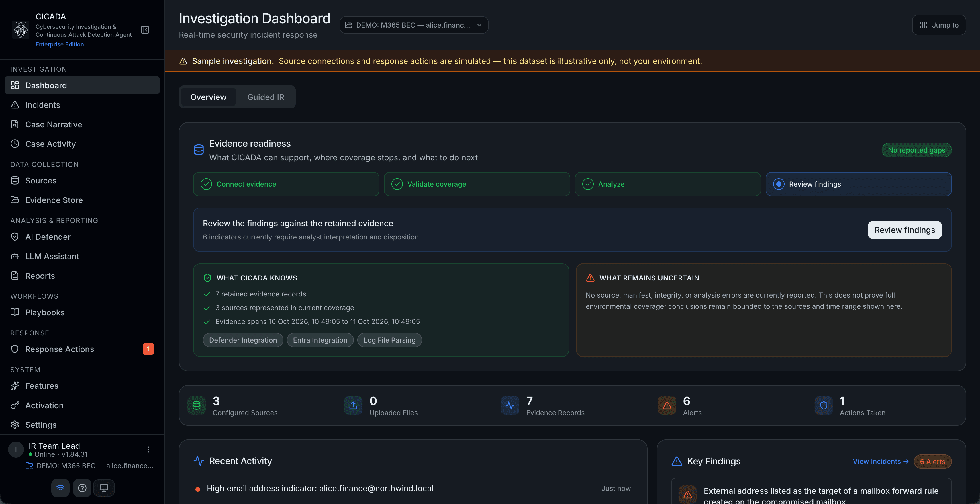This screenshot has width=980, height=504.
Task: Open the DEMO: M365 BEC investigation dropdown
Action: point(413,25)
